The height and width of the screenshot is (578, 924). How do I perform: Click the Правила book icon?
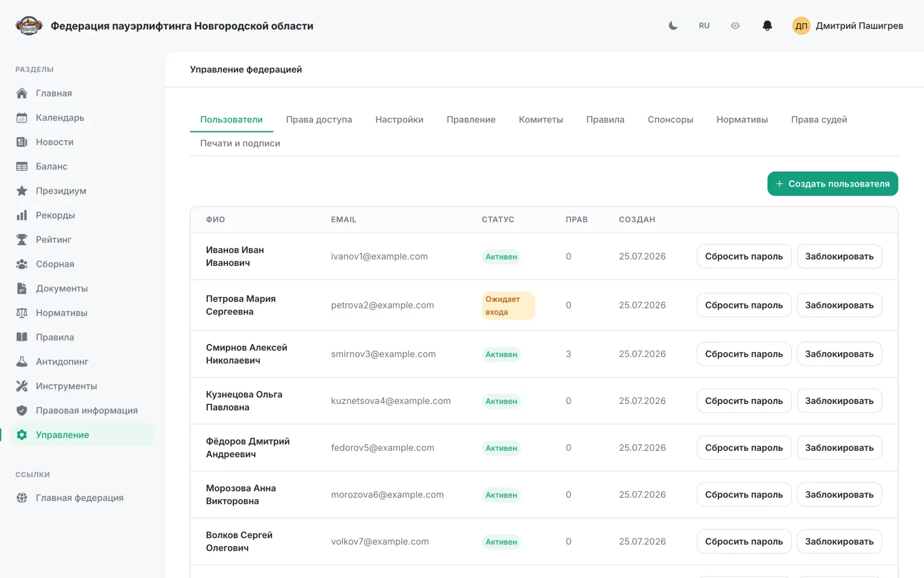pos(22,337)
